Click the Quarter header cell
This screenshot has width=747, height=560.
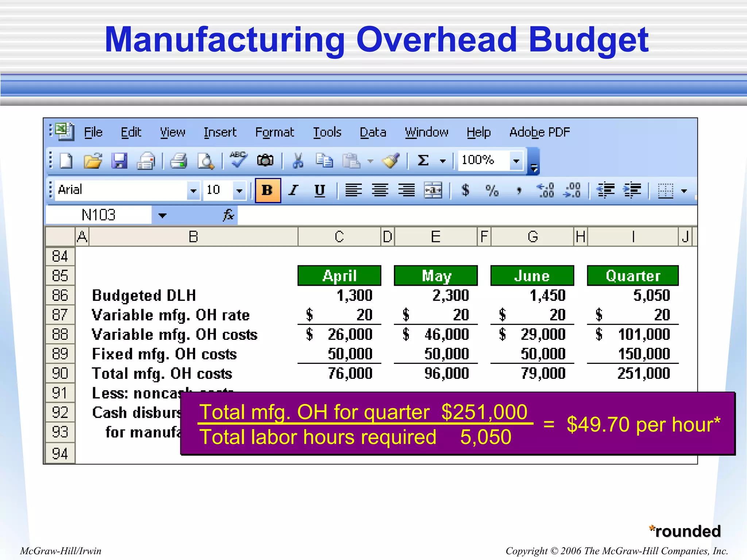click(x=633, y=276)
